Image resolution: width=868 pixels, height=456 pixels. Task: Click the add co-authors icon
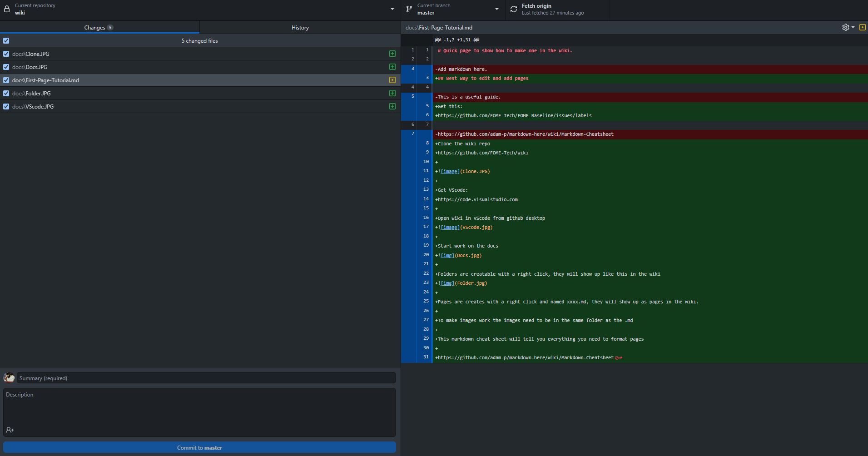coord(10,430)
